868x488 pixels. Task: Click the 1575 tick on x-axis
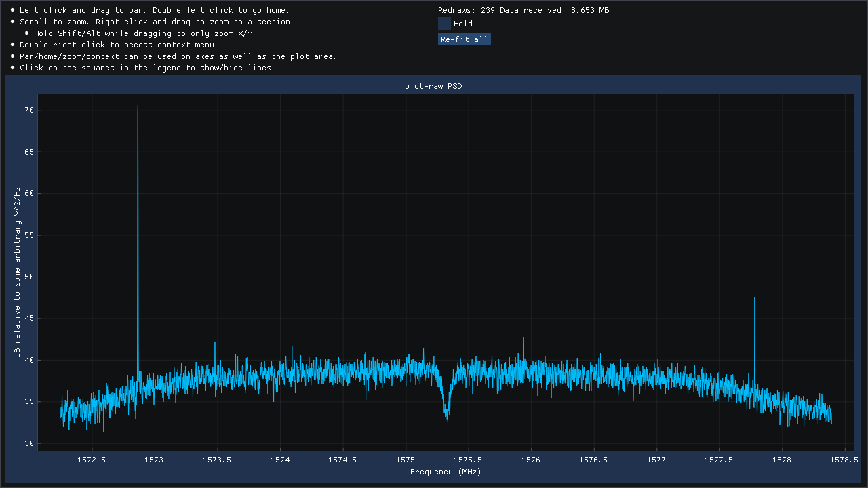(406, 459)
